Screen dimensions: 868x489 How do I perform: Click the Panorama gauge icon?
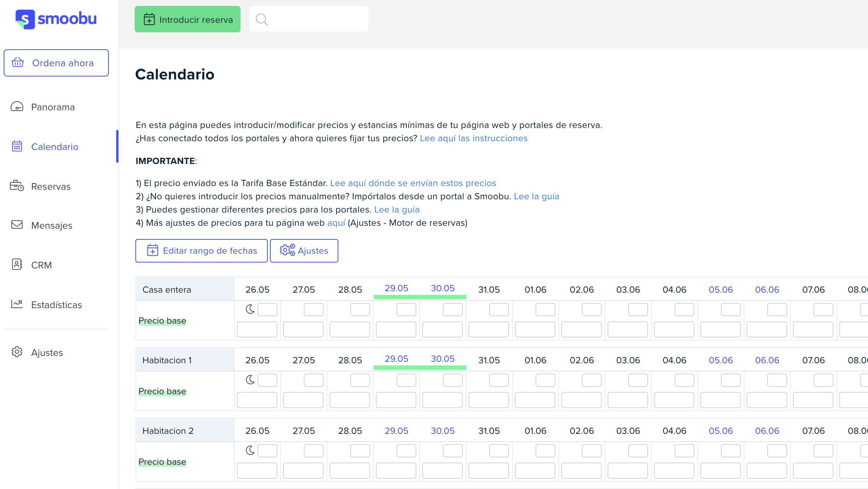(x=17, y=107)
